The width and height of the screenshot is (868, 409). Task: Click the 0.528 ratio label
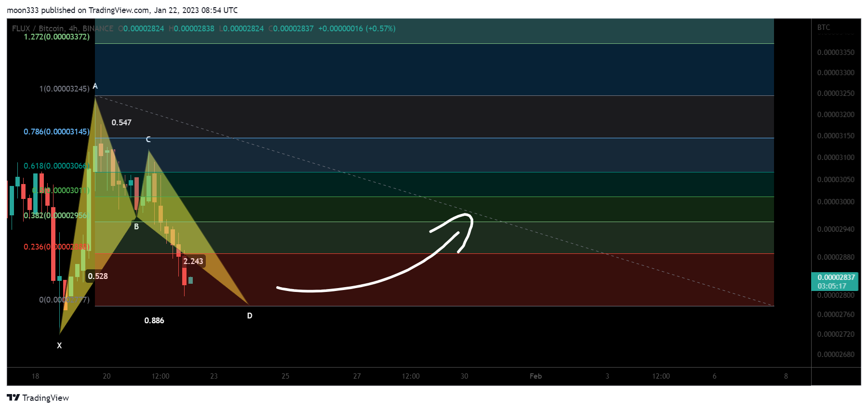tap(98, 276)
